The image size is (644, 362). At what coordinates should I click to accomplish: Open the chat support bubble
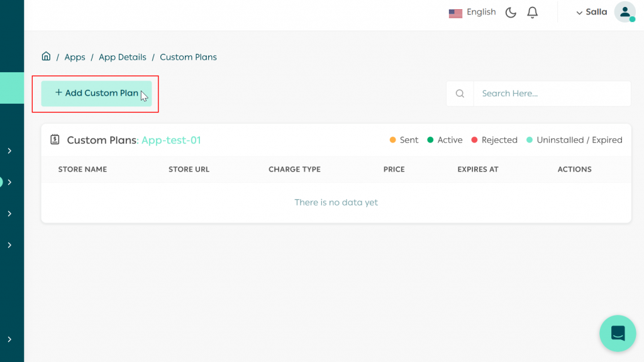click(618, 333)
